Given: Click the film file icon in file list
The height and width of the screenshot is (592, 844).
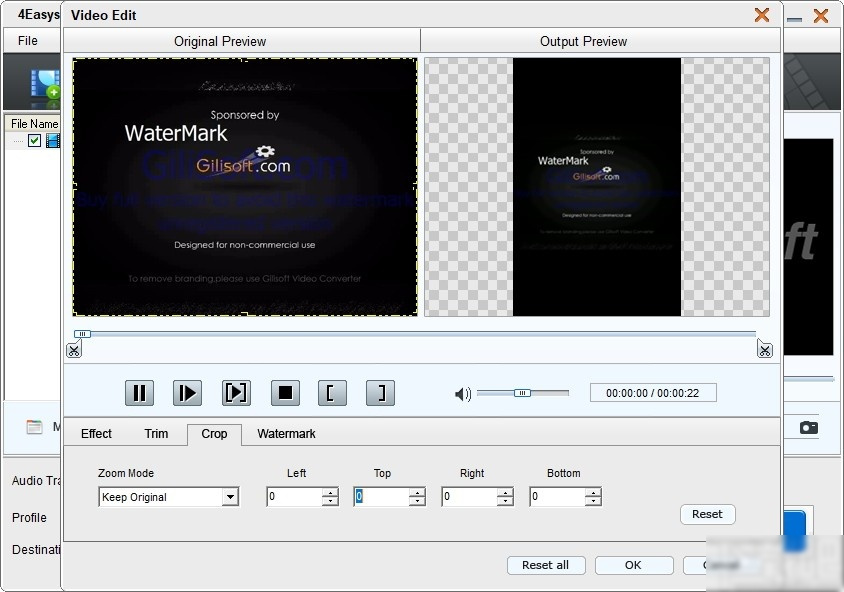Looking at the screenshot, I should (53, 140).
